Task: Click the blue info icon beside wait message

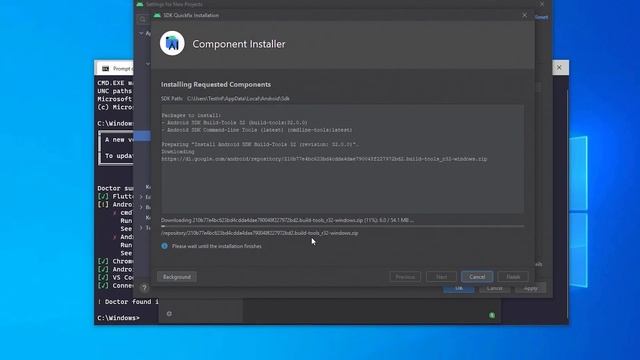Action: 164,246
